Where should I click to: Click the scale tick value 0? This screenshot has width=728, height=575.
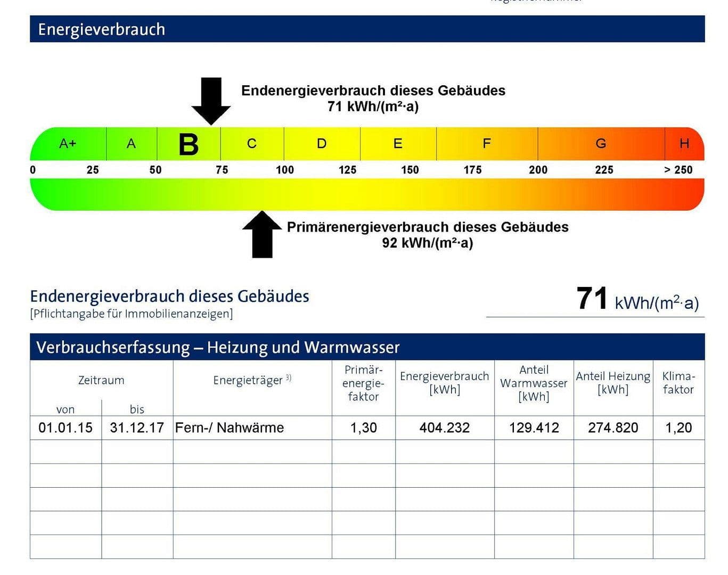coord(33,170)
